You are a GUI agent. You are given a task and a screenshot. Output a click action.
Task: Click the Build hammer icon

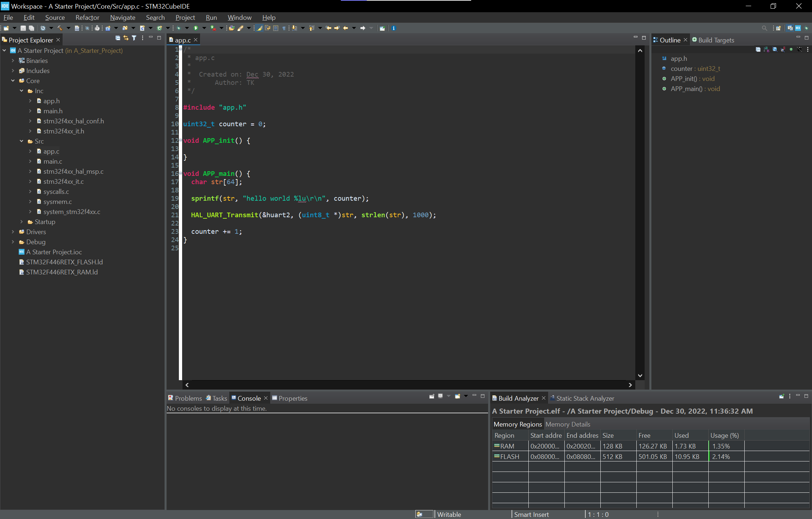60,28
